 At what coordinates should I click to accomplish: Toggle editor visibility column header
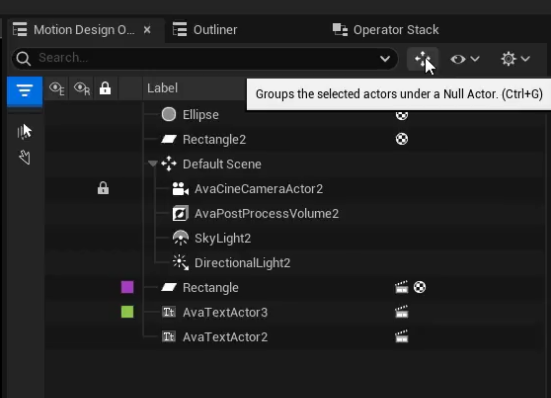(57, 89)
